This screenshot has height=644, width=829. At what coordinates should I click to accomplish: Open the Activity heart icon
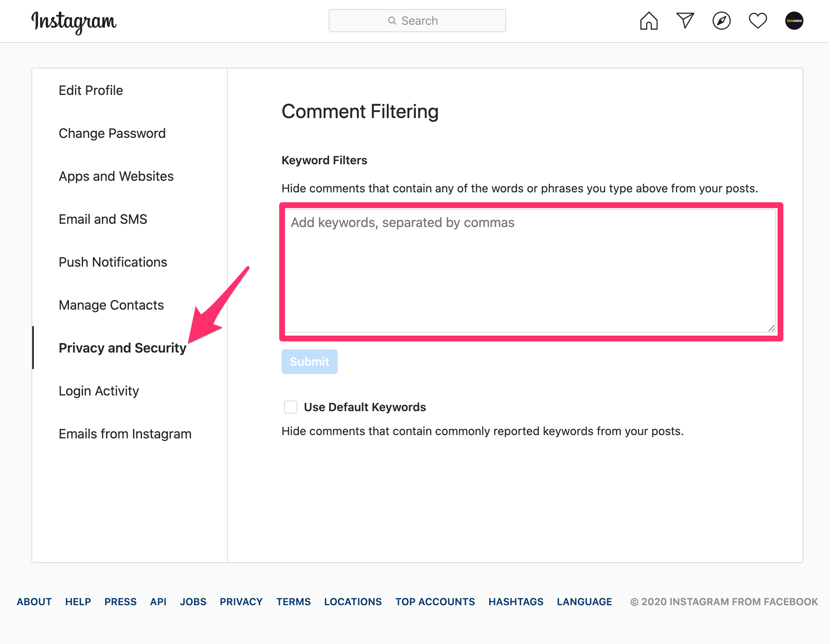[758, 21]
